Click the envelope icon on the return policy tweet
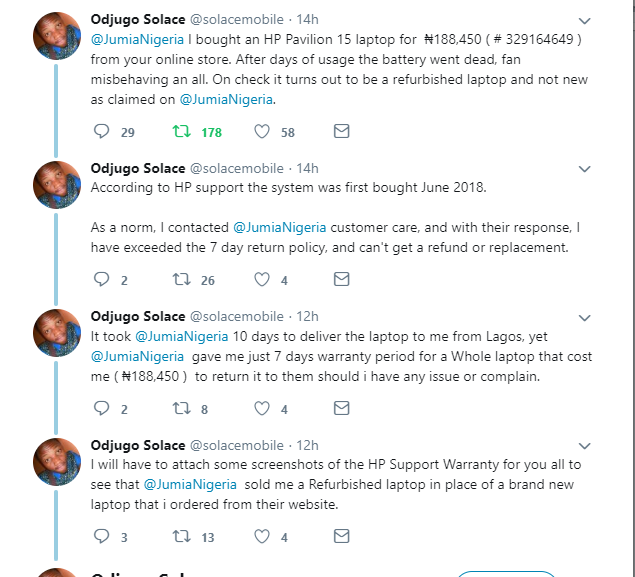Viewport: 635px width, 577px height. pos(341,280)
